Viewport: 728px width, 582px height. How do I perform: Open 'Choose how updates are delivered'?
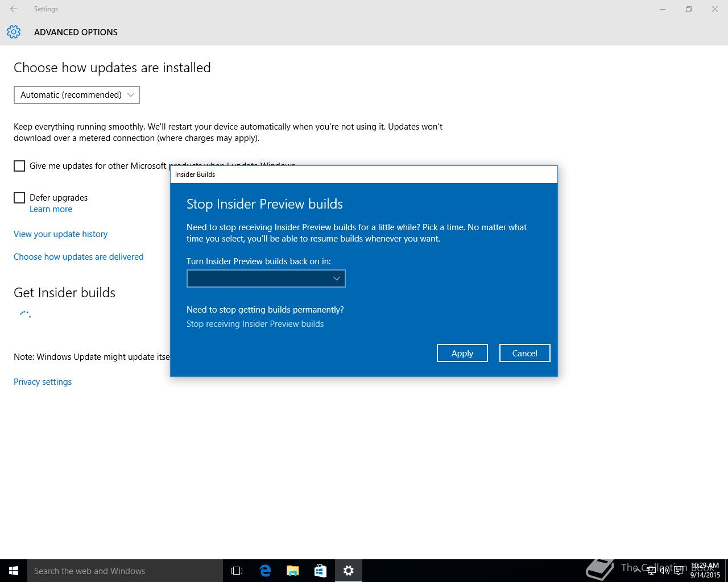tap(78, 257)
